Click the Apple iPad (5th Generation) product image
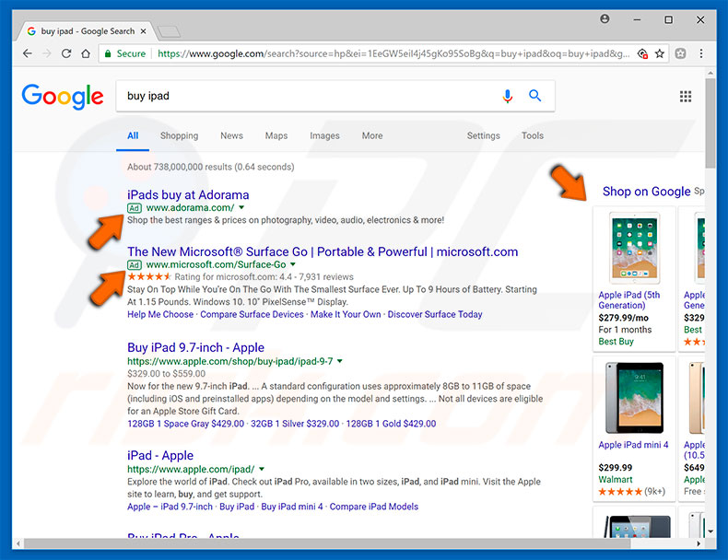Viewport: 728px width, 560px height. pos(634,248)
